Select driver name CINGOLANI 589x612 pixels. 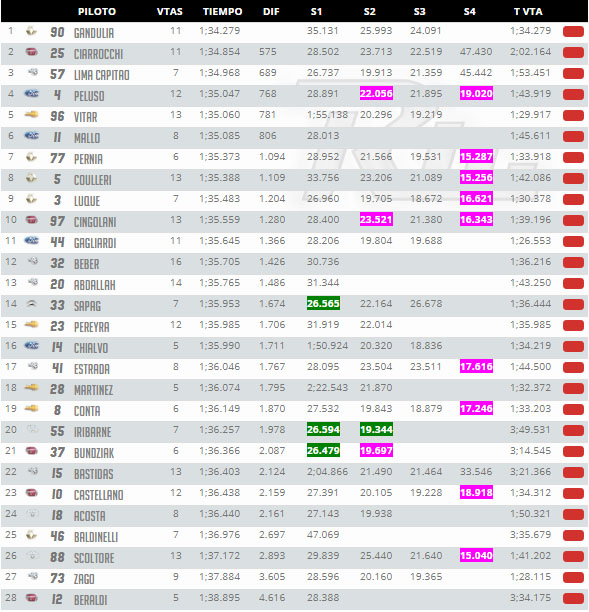point(95,222)
